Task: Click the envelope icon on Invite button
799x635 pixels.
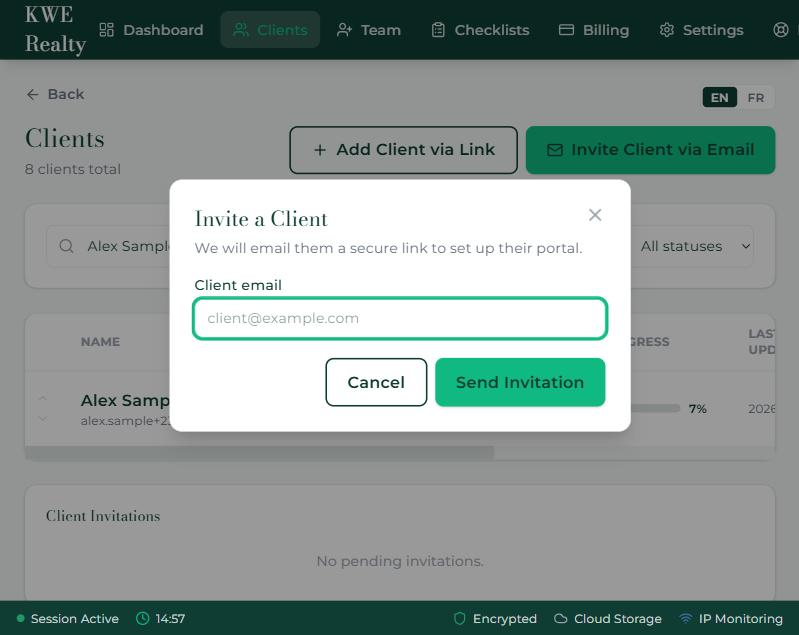Action: 555,150
